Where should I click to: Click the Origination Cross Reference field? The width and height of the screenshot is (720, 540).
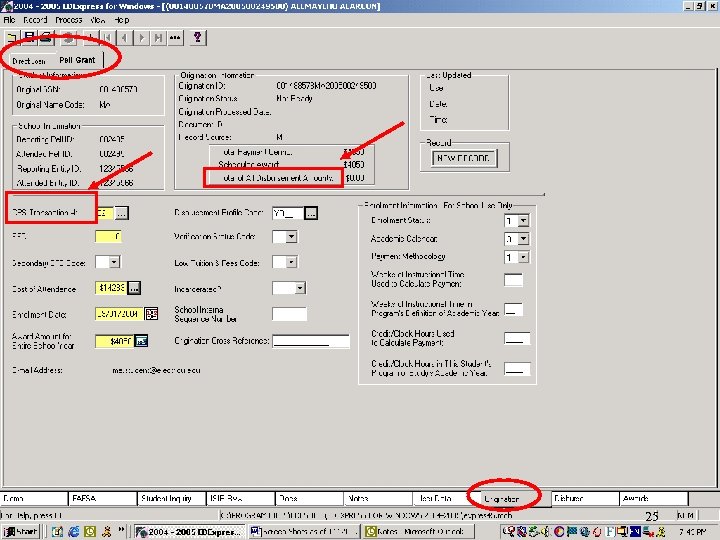point(311,341)
